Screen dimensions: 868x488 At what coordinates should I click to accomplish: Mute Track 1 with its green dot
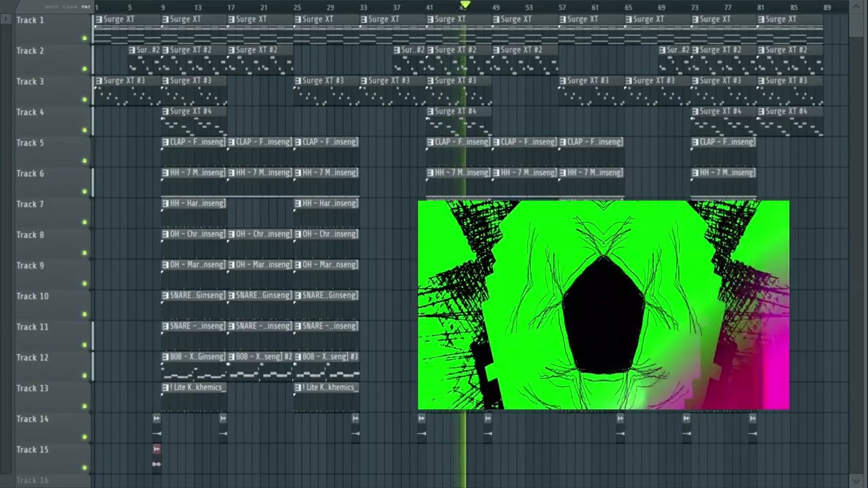[x=85, y=38]
